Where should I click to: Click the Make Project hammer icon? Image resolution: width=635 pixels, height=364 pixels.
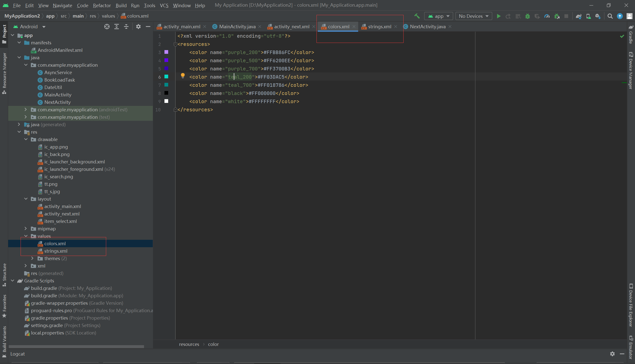[417, 16]
